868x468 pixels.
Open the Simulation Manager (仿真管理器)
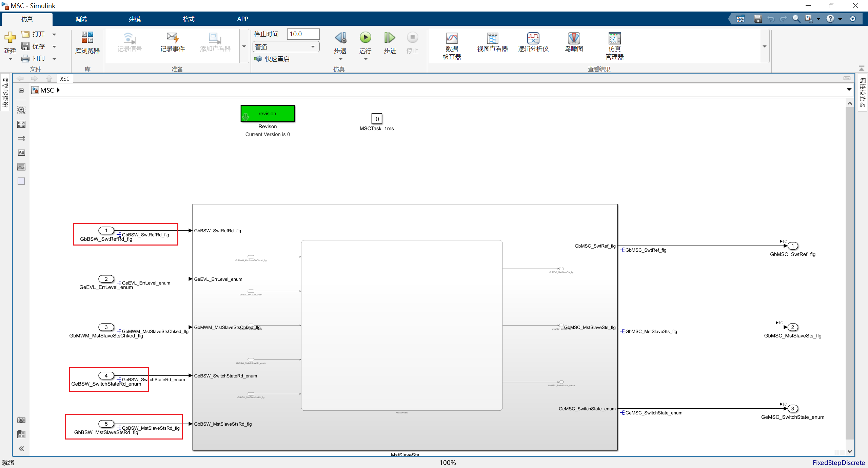coord(614,46)
